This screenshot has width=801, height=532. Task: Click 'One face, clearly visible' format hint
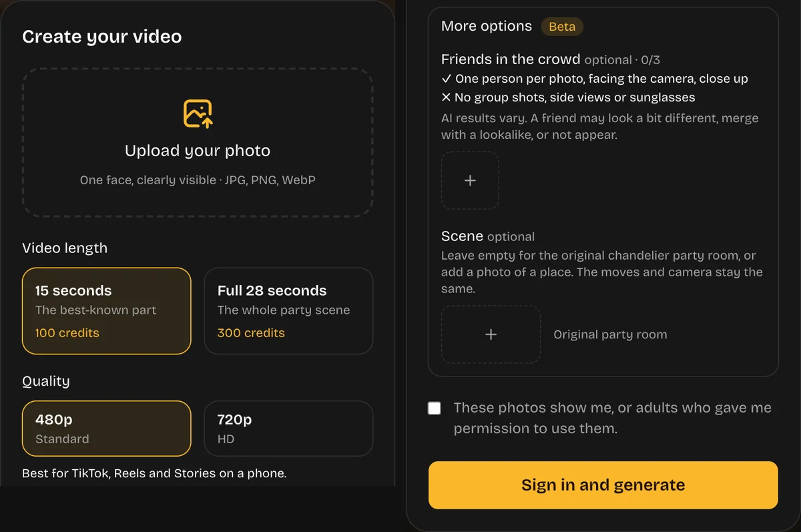click(198, 180)
